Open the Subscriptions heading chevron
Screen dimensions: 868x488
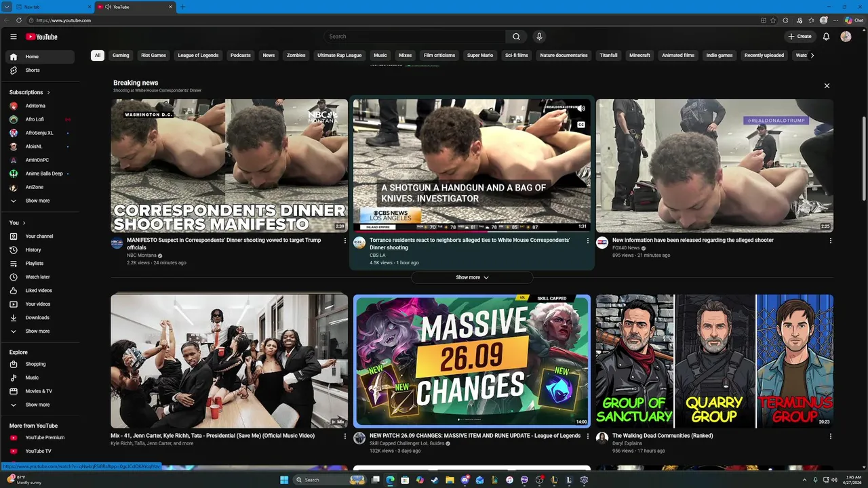(x=48, y=92)
